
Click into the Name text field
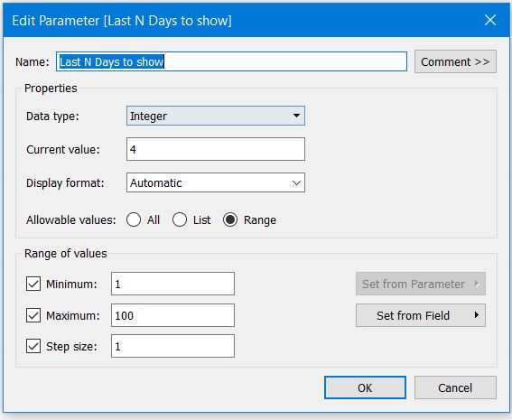pos(231,61)
